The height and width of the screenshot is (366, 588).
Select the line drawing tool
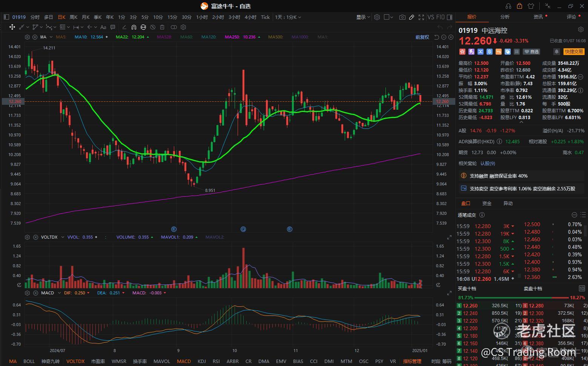[21, 27]
